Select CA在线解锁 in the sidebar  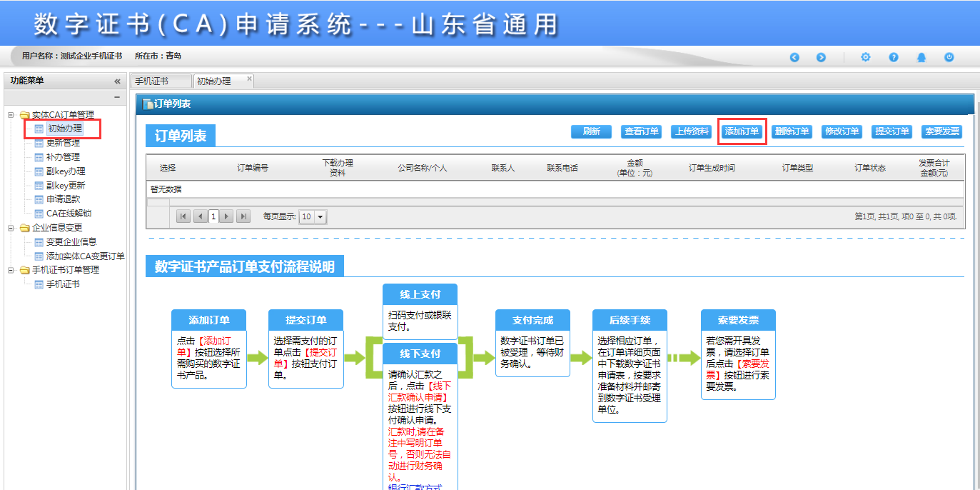tap(69, 214)
